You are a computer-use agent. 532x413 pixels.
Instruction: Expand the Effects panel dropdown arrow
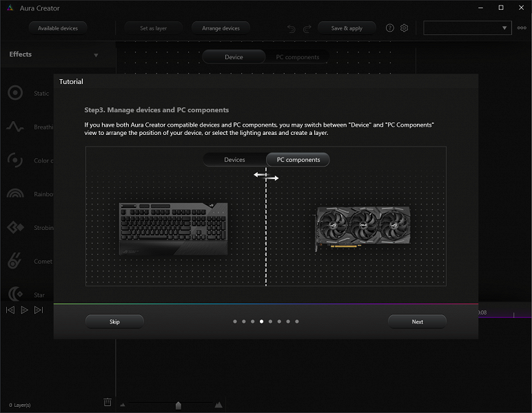pyautogui.click(x=96, y=55)
